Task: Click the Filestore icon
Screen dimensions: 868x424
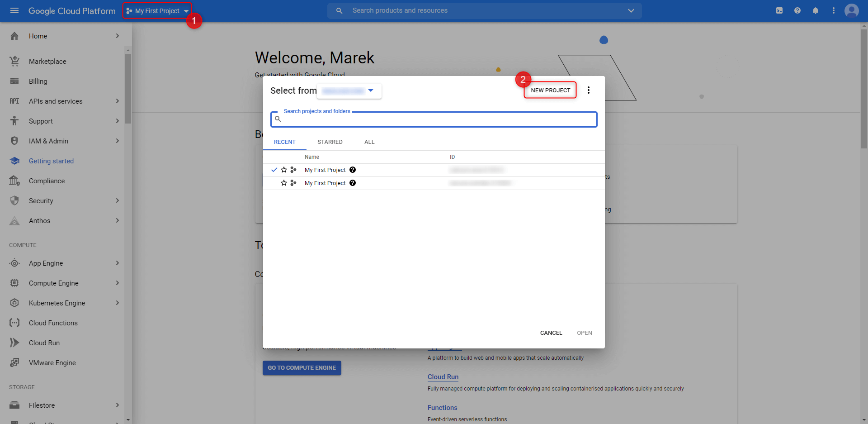Action: 14,405
